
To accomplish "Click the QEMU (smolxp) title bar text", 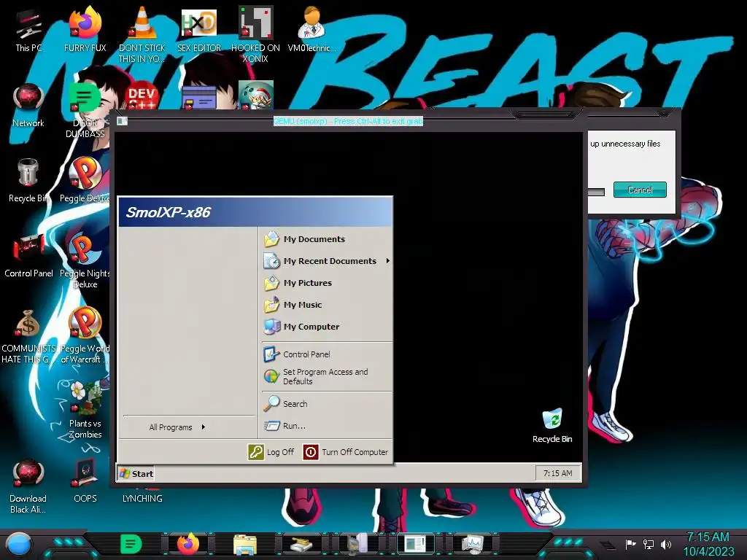I will coord(348,122).
